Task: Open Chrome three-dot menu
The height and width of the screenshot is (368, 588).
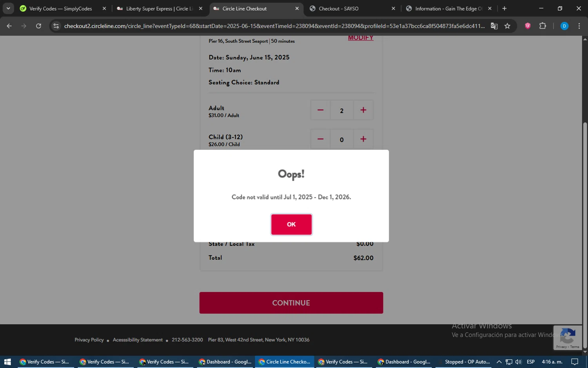Action: point(579,26)
